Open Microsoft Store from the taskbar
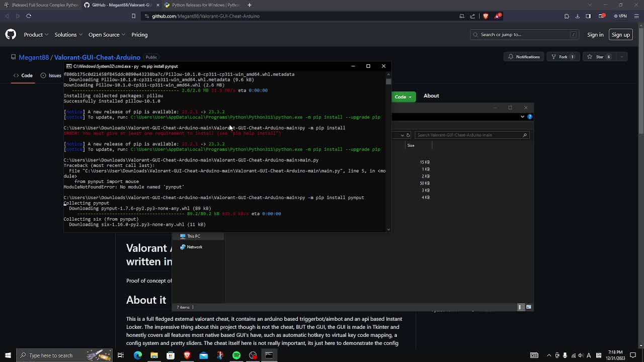This screenshot has height=362, width=644. (x=171, y=355)
